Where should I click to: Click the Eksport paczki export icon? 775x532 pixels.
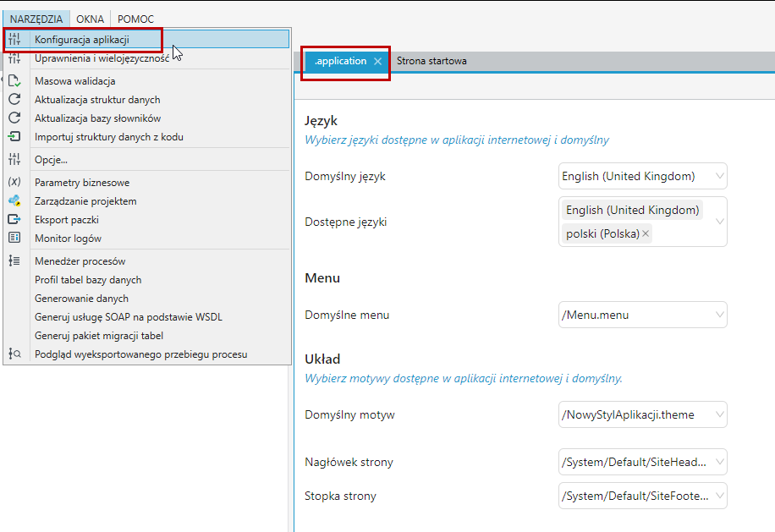14,219
